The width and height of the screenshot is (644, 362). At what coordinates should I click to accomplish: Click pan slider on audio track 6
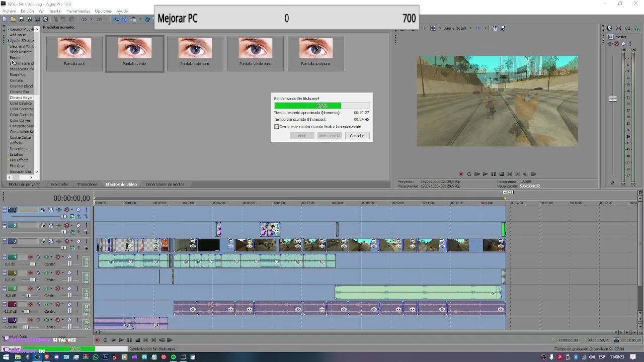point(70,296)
